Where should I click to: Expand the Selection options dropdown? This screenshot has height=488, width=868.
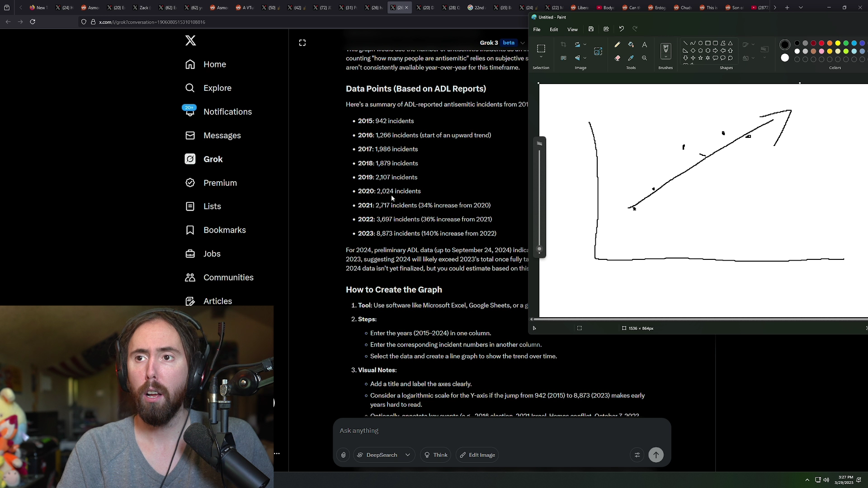[x=541, y=57]
